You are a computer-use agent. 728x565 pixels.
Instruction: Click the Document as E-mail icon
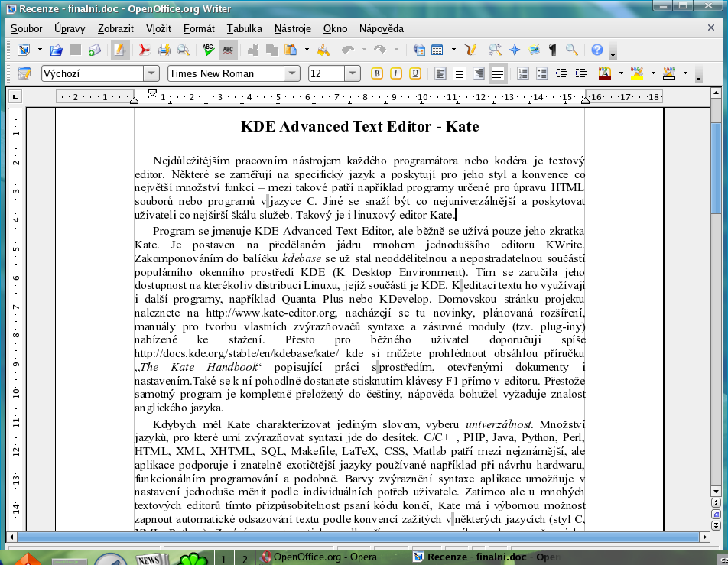pyautogui.click(x=95, y=50)
